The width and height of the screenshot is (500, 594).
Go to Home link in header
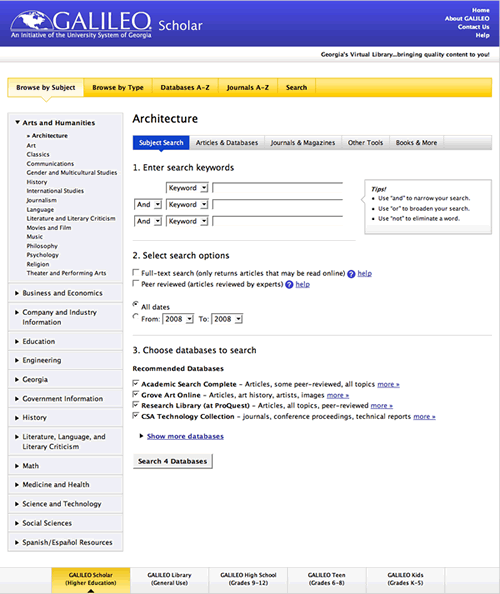pos(480,10)
